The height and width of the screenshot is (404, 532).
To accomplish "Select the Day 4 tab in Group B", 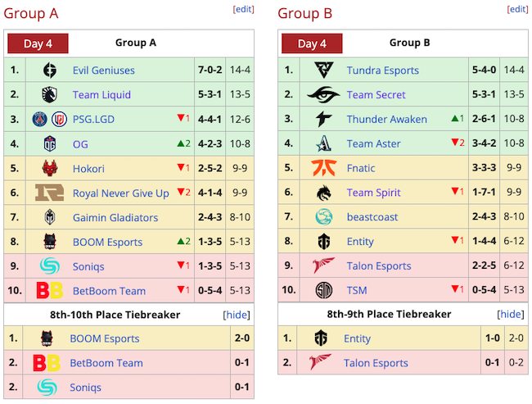I will pos(312,43).
